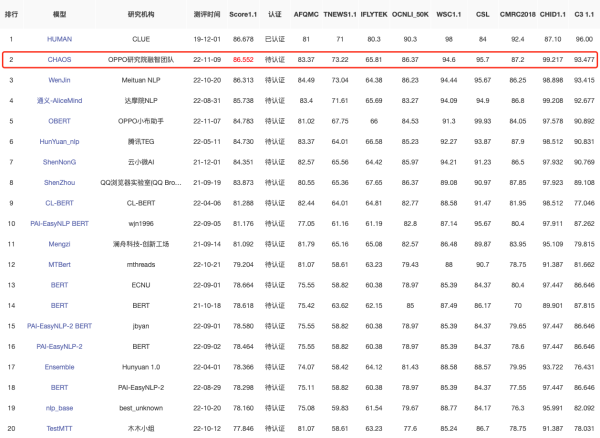This screenshot has height=438, width=600.
Task: Open the nlp_base model link
Action: click(59, 408)
